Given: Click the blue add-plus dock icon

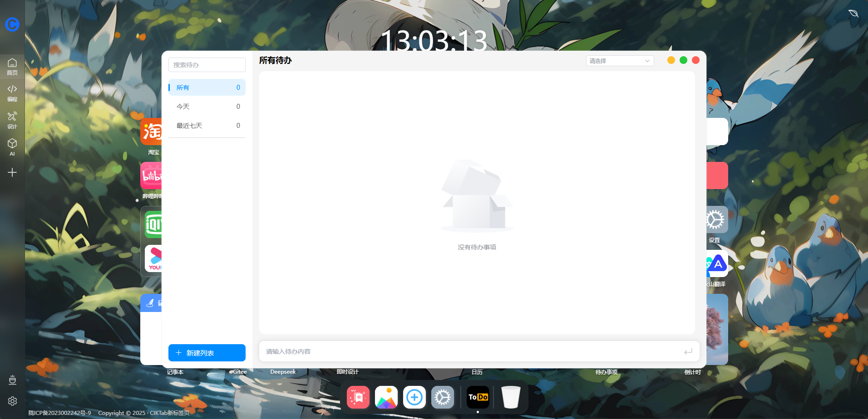Looking at the screenshot, I should click(x=414, y=397).
